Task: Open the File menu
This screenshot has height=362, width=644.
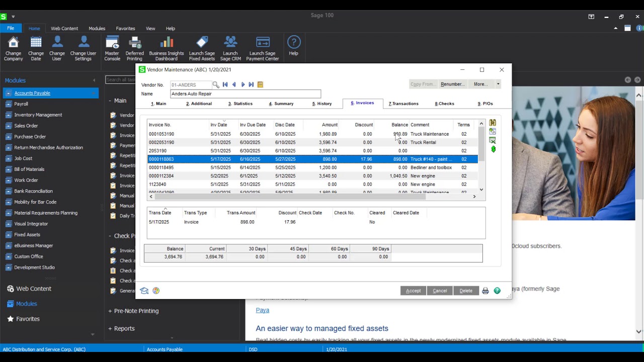Action: click(11, 28)
